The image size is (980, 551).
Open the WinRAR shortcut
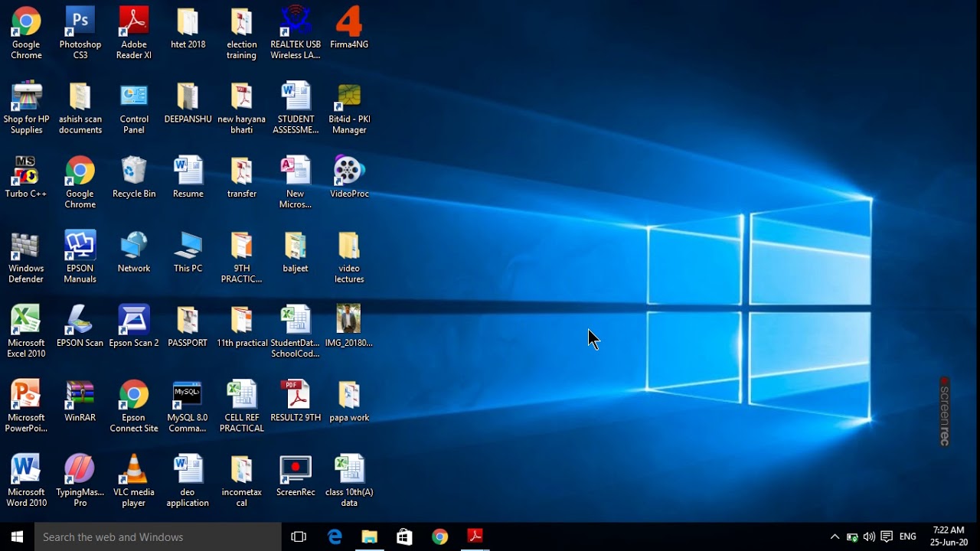coord(80,401)
